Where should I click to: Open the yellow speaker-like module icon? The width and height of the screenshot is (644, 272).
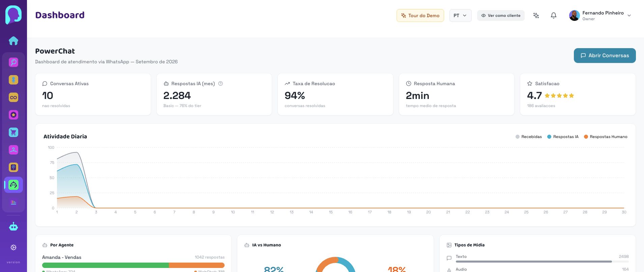[13, 167]
